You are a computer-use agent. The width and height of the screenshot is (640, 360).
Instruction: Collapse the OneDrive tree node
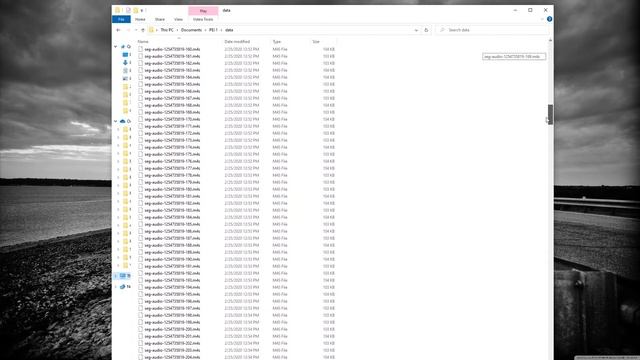(116, 121)
